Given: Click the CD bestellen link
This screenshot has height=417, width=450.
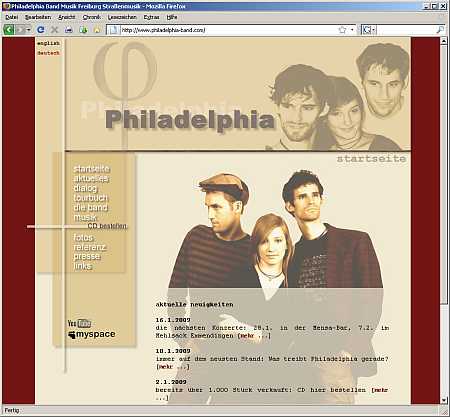Looking at the screenshot, I should [107, 226].
